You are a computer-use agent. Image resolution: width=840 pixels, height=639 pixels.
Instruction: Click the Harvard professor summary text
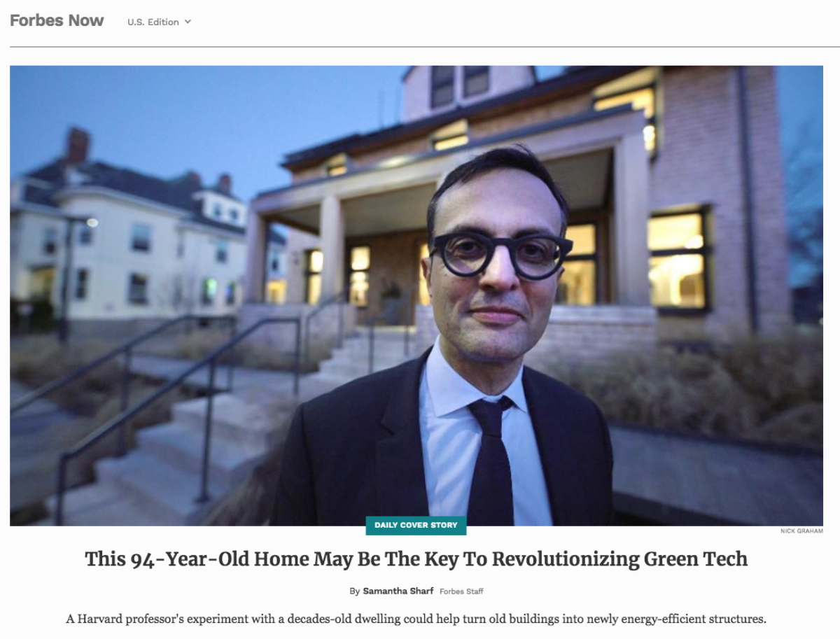tap(416, 619)
